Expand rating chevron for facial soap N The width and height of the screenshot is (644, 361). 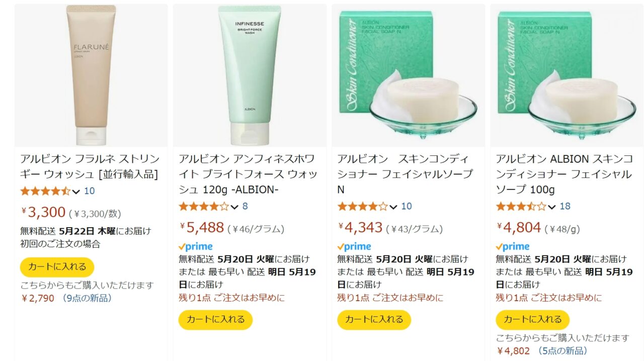click(x=393, y=207)
